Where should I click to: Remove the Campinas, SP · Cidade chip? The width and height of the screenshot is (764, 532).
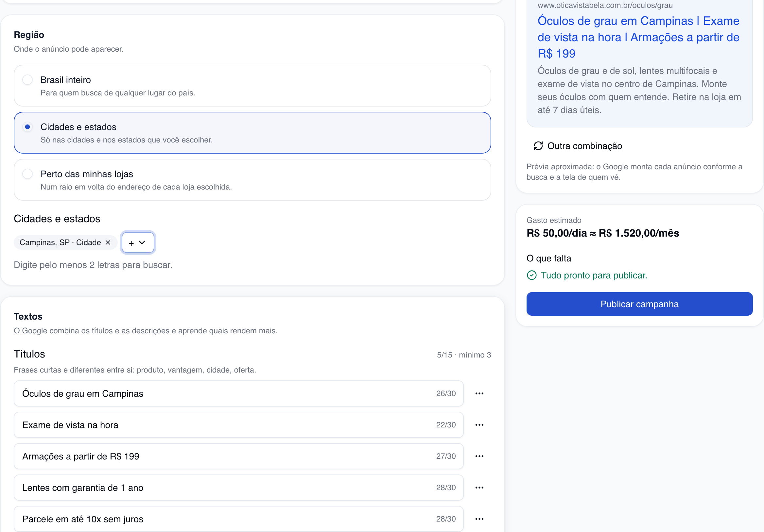tap(108, 242)
